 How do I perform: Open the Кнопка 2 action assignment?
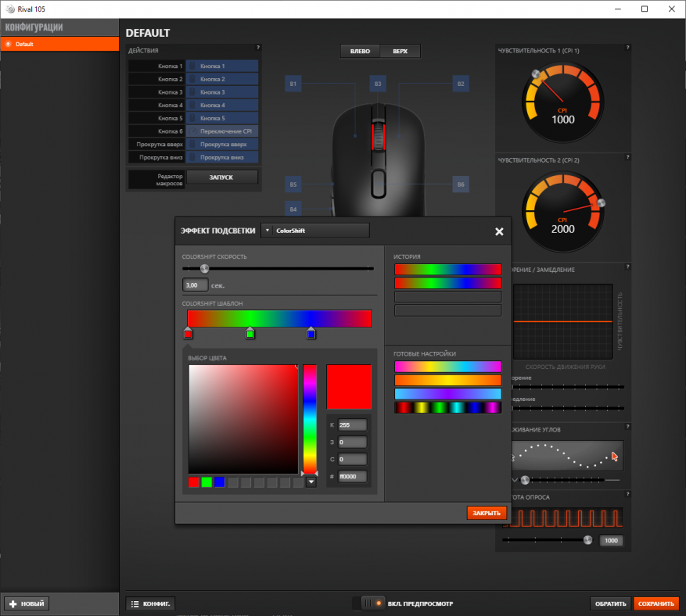(x=222, y=79)
